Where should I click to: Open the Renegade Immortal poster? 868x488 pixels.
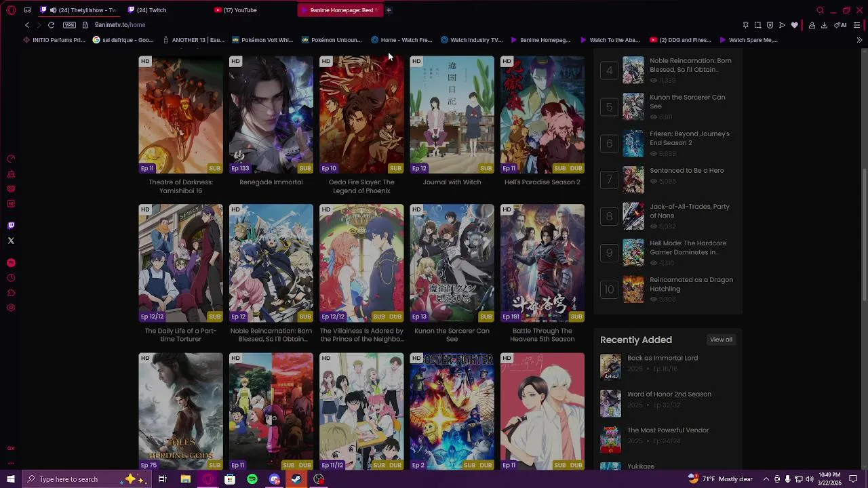point(271,115)
